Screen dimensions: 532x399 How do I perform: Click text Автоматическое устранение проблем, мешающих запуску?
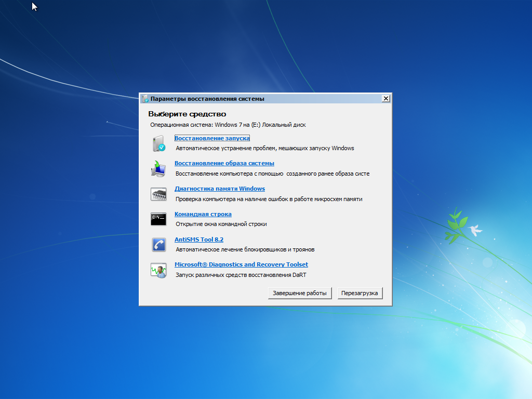click(x=265, y=148)
